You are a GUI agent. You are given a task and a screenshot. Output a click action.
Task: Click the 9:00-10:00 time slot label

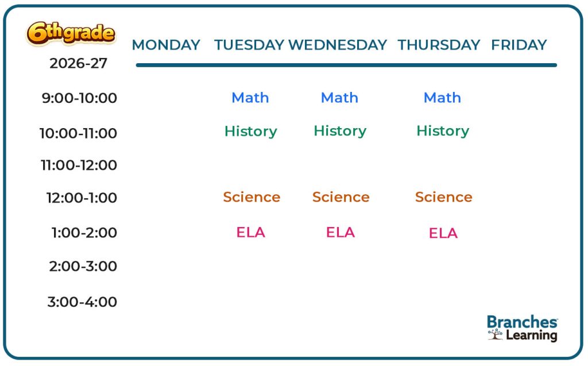pos(79,98)
